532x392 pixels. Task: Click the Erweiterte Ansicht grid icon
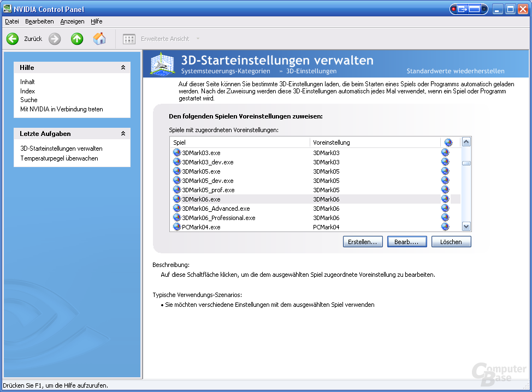coord(129,39)
